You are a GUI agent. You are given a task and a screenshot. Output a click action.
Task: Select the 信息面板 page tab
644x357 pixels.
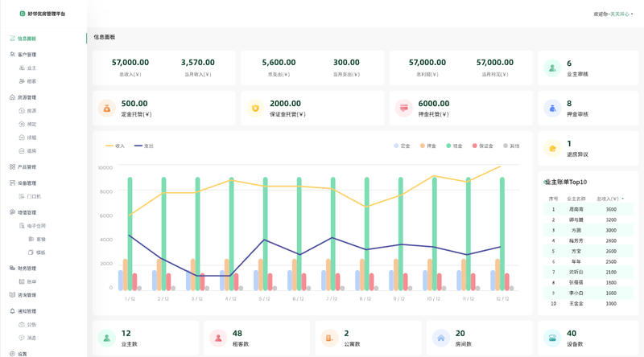[x=105, y=37]
